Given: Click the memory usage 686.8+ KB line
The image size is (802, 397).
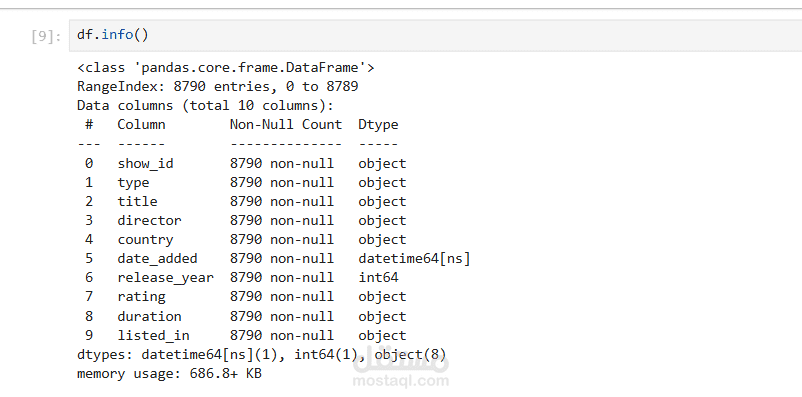Looking at the screenshot, I should [169, 373].
